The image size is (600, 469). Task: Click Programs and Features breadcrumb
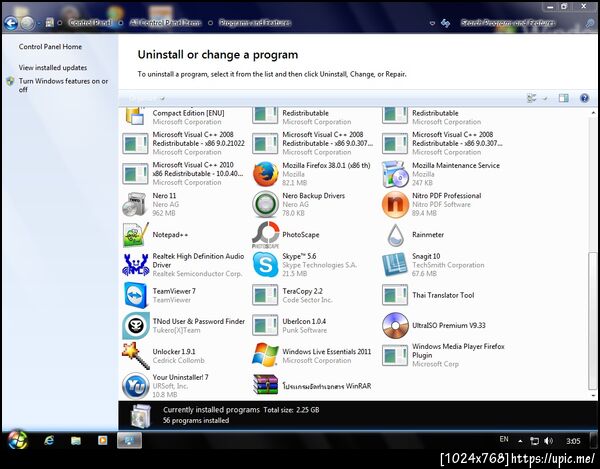255,23
